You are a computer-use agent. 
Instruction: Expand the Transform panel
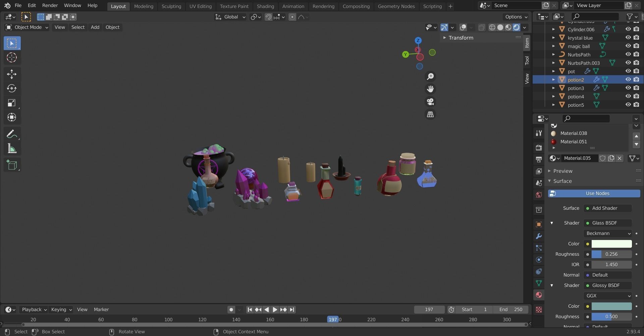tap(461, 38)
